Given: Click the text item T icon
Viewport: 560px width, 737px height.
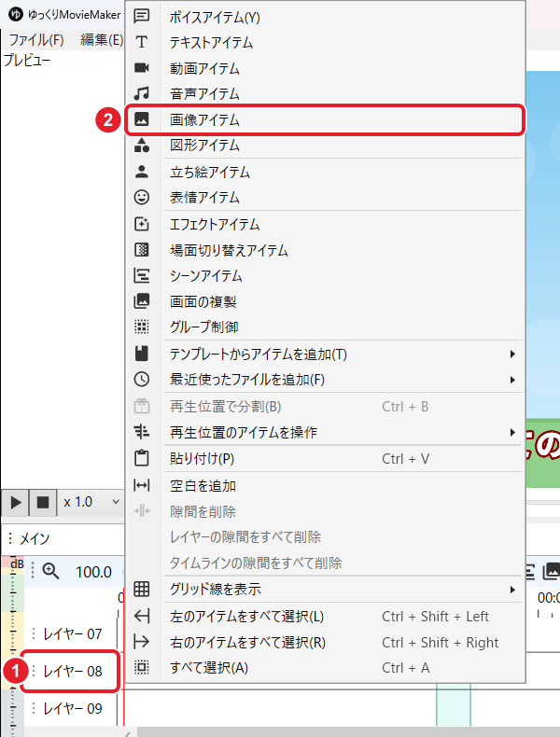Looking at the screenshot, I should point(142,42).
